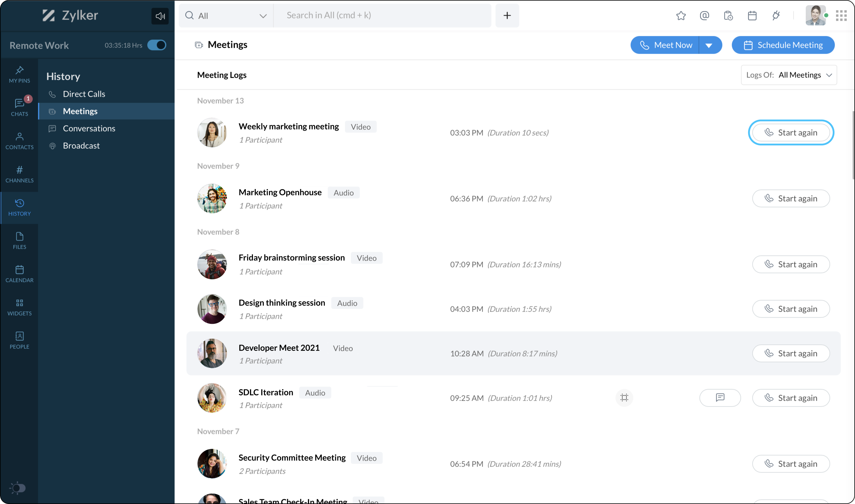Click the plug integrations icon
The image size is (855, 504).
point(776,16)
